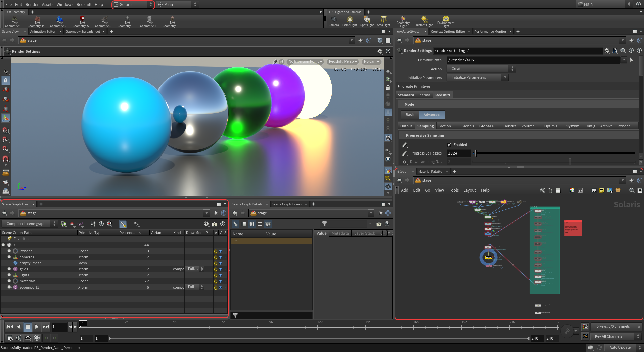Toggle visibility of lights primitive
The width and height of the screenshot is (644, 352).
pos(220,275)
